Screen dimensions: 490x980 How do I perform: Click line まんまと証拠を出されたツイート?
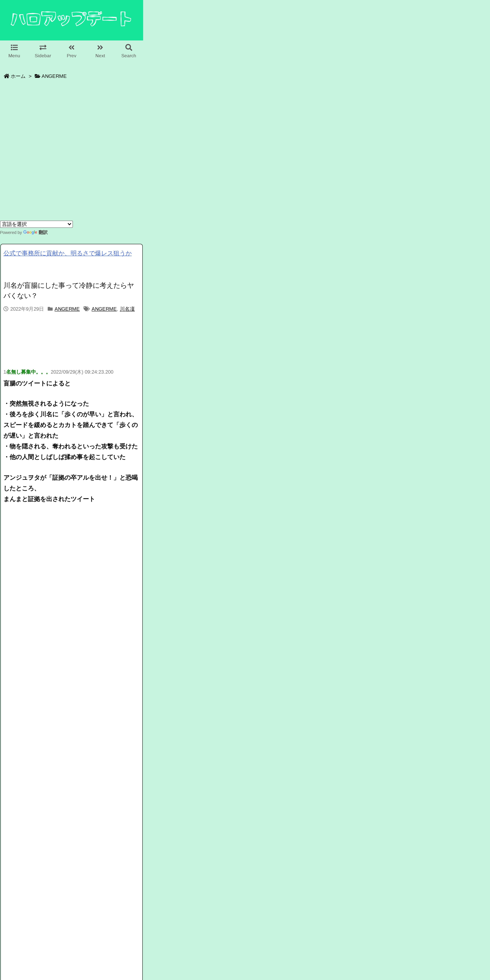(49, 499)
